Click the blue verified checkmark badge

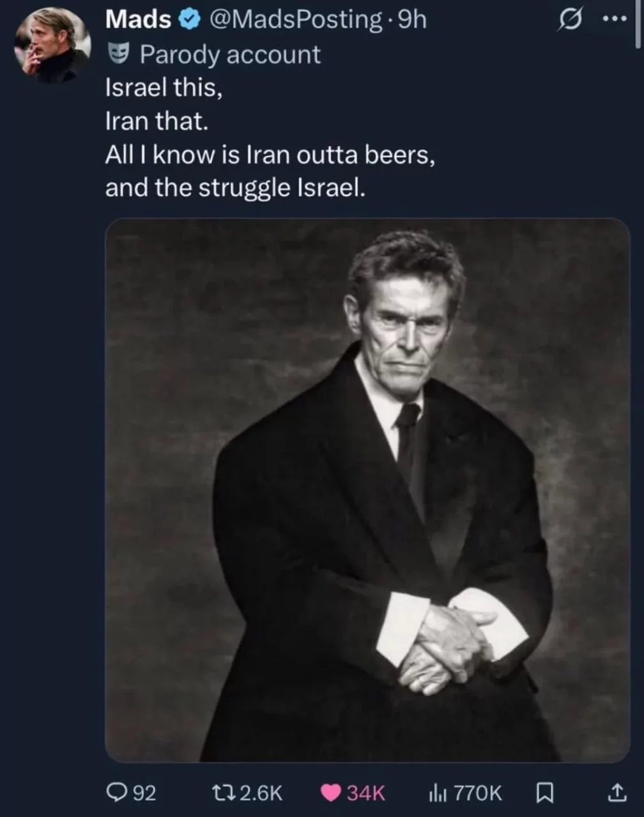coord(188,20)
